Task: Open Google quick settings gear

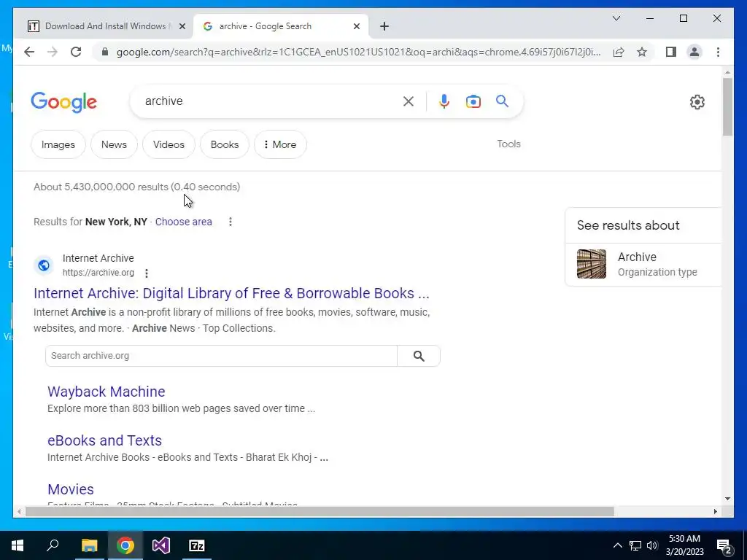Action: point(697,102)
